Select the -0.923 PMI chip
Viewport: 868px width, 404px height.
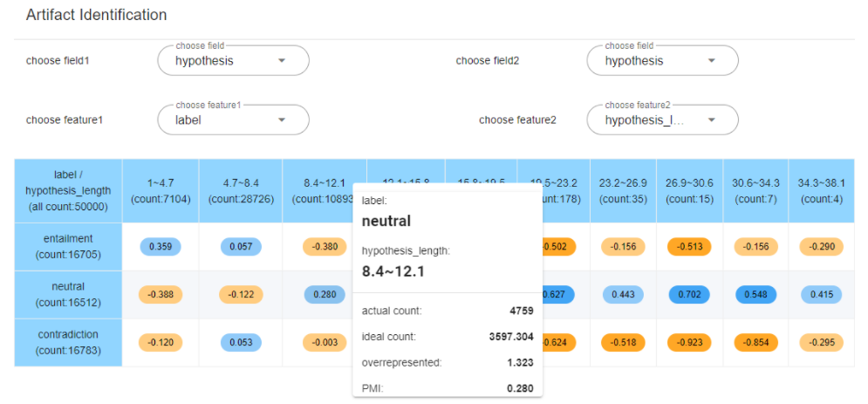click(689, 342)
